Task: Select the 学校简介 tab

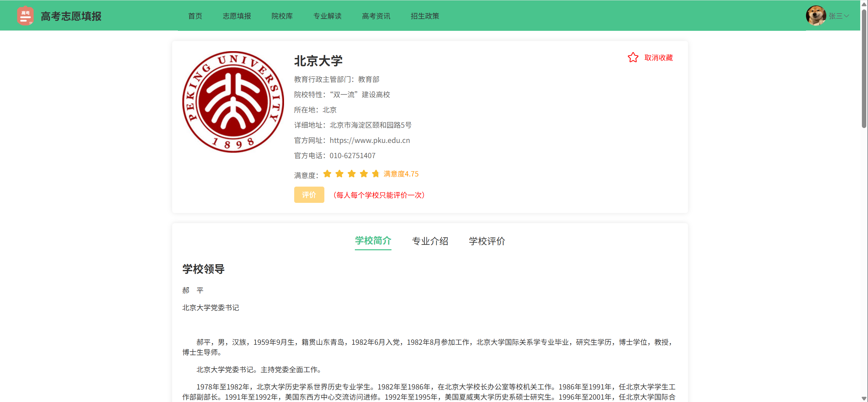Action: [x=373, y=241]
